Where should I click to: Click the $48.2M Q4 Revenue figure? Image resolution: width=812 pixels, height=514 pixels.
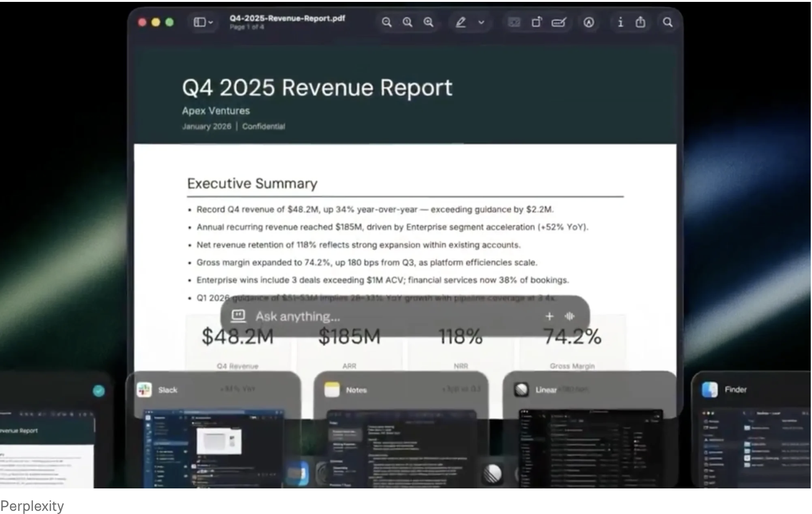pyautogui.click(x=238, y=337)
